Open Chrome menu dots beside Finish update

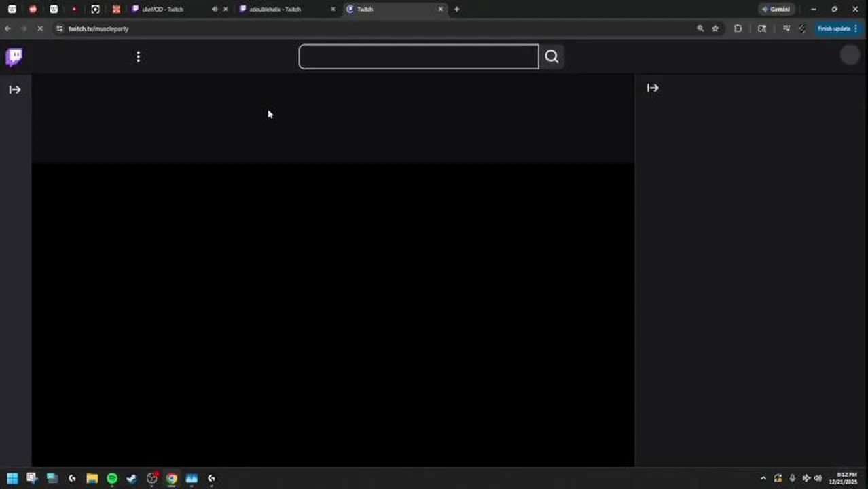pyautogui.click(x=856, y=29)
